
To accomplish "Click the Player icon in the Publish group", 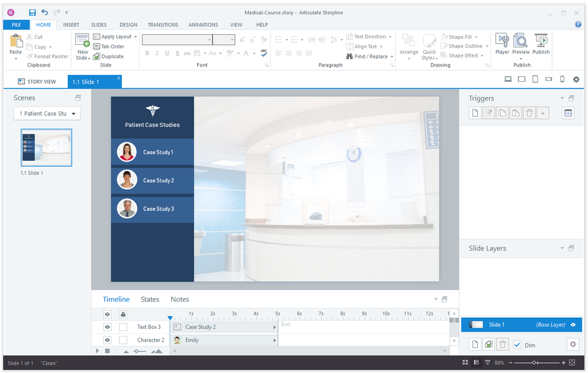I will click(502, 44).
